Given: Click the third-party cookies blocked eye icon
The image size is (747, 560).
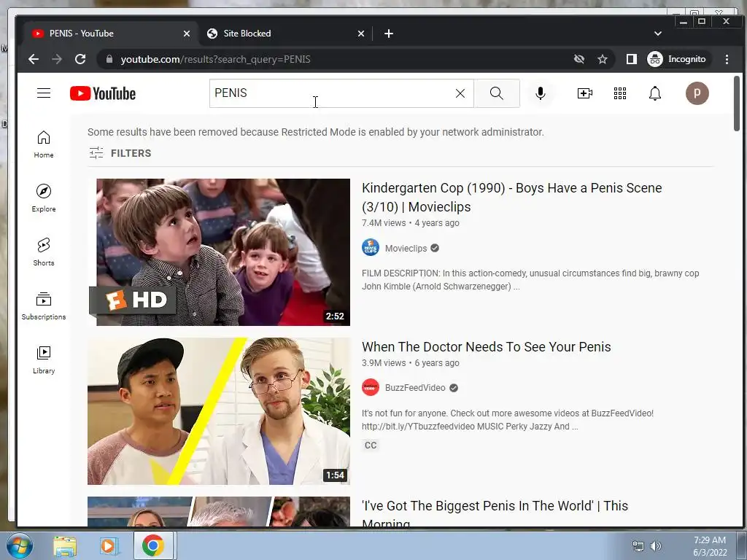Looking at the screenshot, I should point(578,59).
